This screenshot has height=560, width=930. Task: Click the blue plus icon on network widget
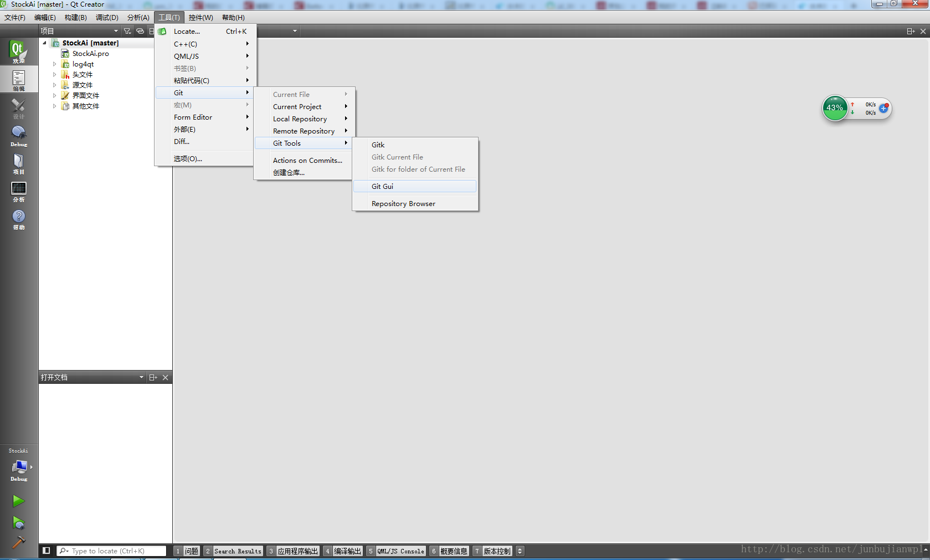click(883, 108)
